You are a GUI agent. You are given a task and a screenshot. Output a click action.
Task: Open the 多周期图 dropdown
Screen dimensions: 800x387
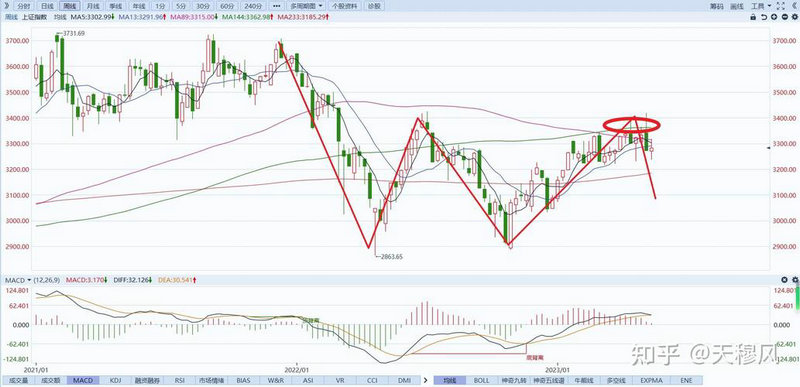coord(306,6)
